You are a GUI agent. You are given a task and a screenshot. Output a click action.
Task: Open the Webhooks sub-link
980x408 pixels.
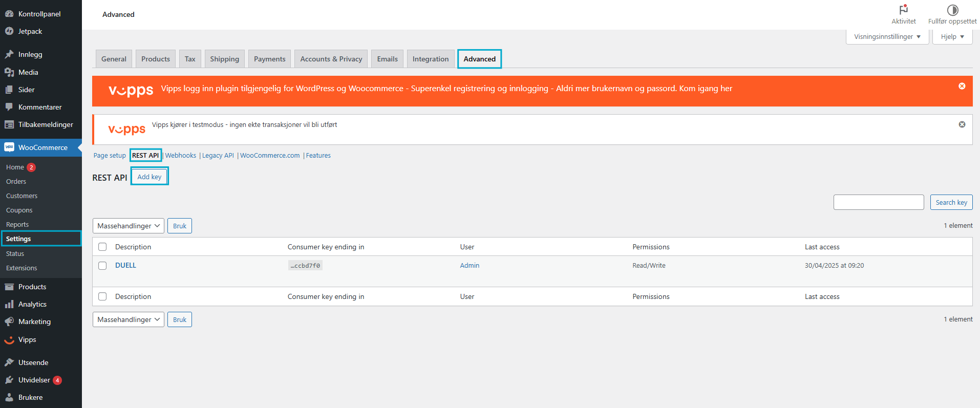click(181, 156)
